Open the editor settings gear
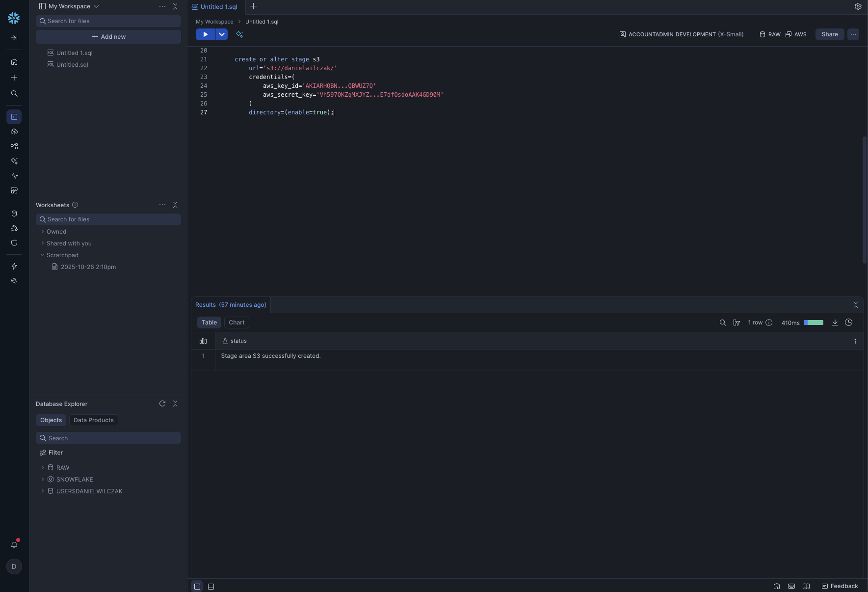The image size is (868, 592). [x=858, y=6]
